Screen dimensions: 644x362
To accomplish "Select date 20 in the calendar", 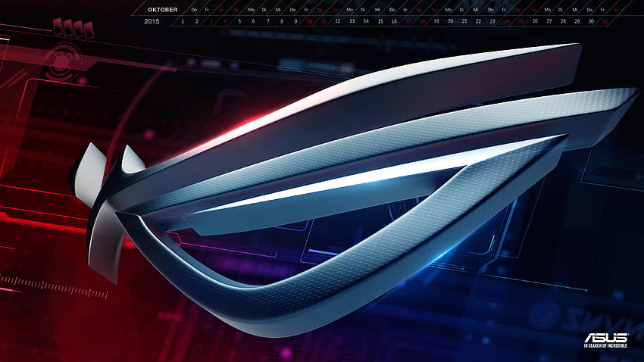I will pos(451,21).
